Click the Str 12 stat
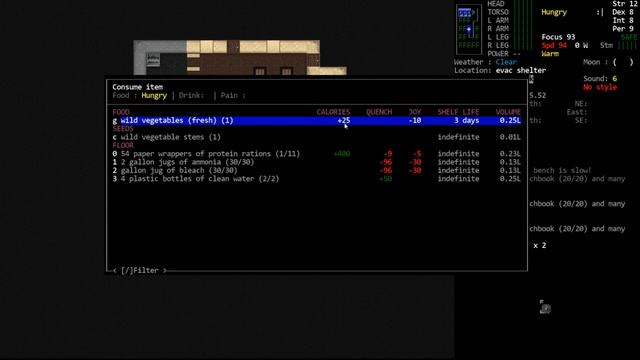The image size is (640, 360). pos(624,4)
